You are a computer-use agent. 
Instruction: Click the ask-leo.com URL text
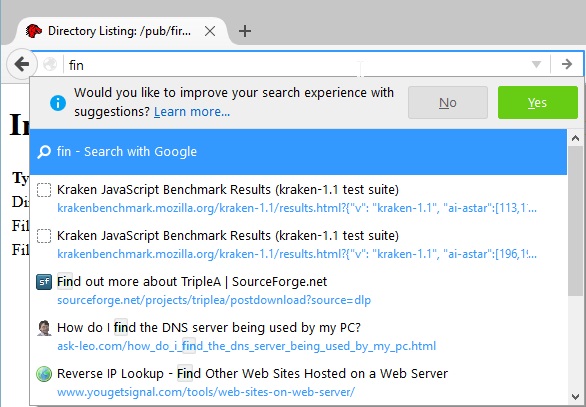tap(246, 346)
